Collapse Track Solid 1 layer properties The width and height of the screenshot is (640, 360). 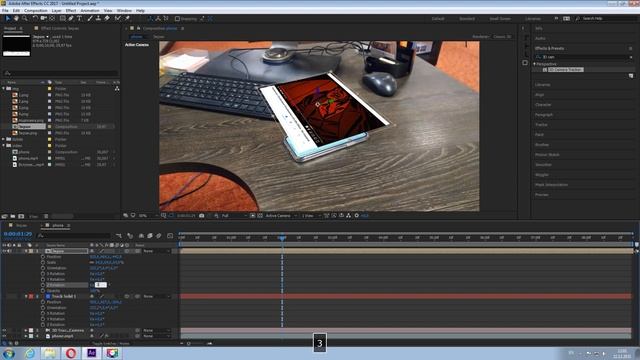pyautogui.click(x=26, y=296)
